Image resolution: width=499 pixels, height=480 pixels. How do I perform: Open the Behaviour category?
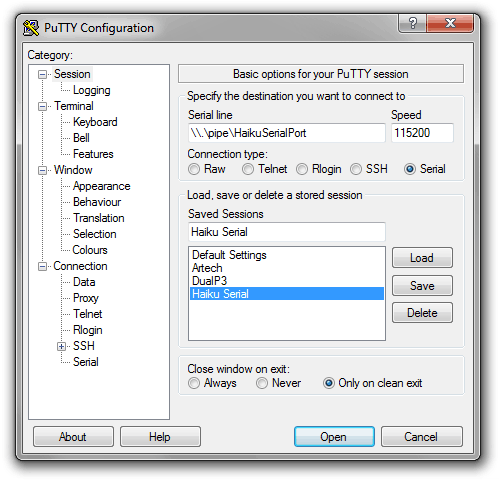(x=97, y=202)
